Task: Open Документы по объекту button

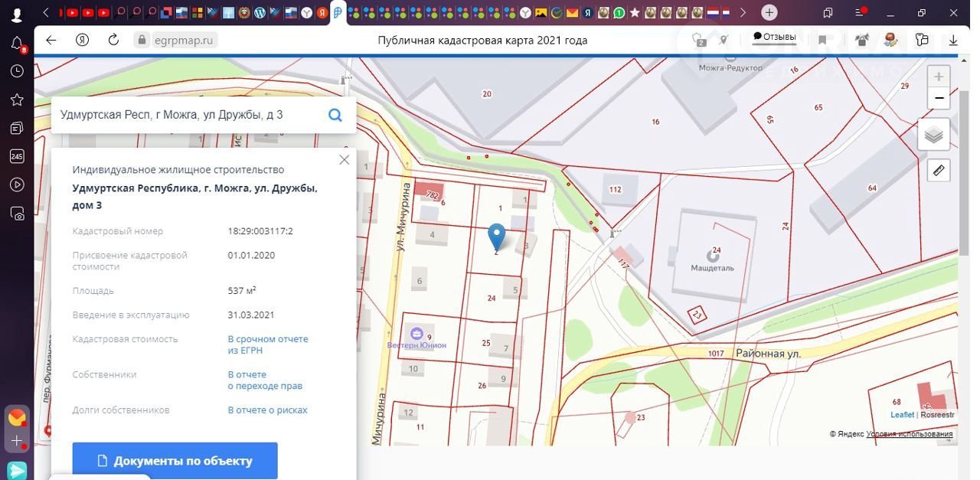Action: tap(175, 461)
